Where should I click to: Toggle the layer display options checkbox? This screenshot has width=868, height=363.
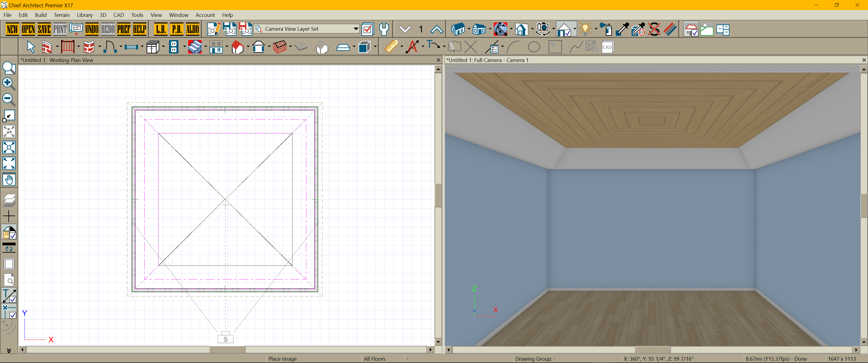click(x=368, y=29)
